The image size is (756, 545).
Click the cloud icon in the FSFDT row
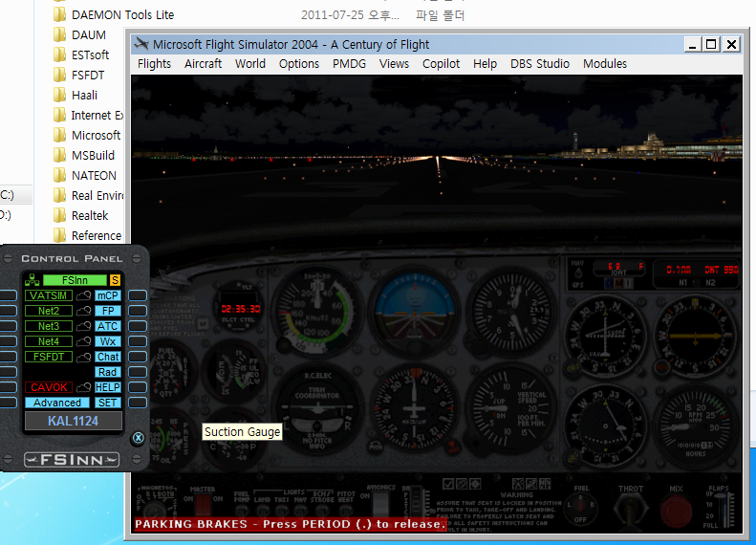coord(83,357)
